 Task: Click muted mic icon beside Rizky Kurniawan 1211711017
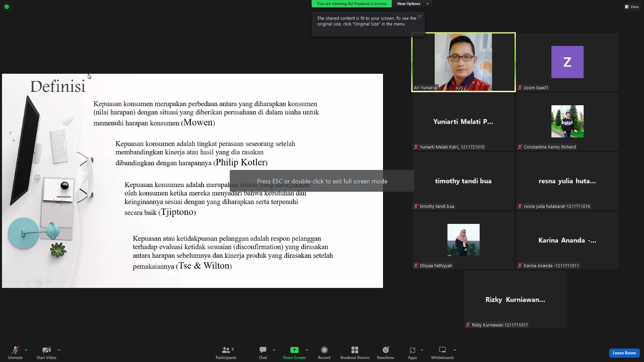[x=468, y=325]
